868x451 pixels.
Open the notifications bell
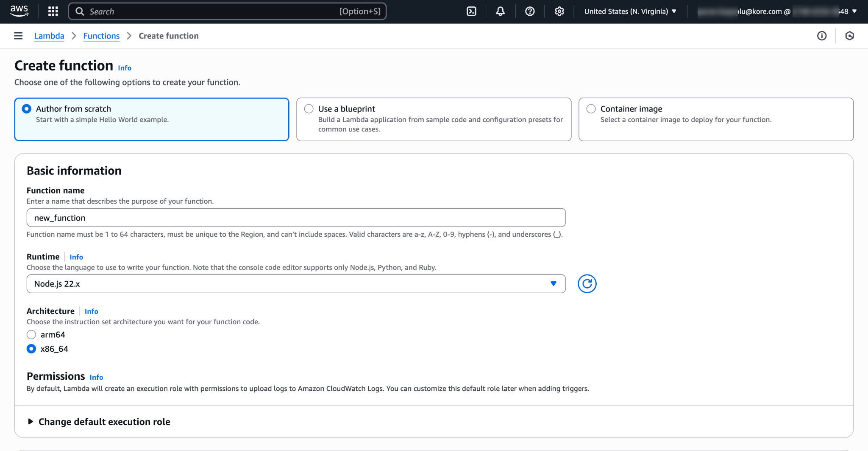[x=500, y=11]
